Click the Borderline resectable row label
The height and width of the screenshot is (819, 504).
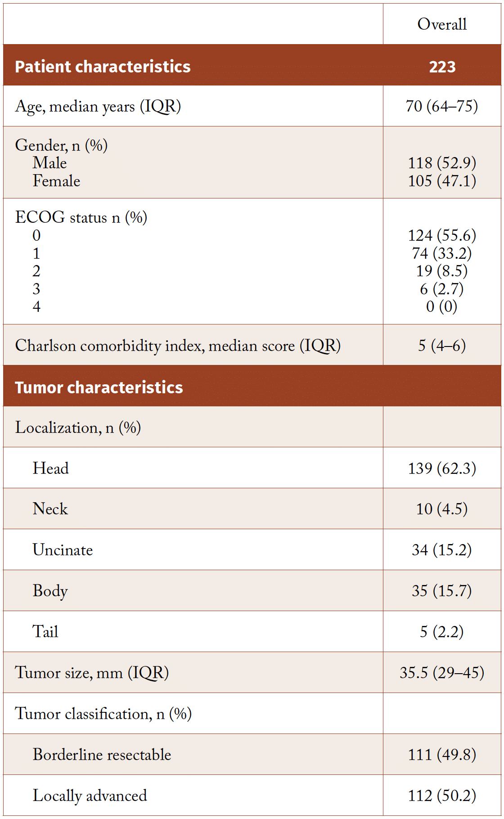(102, 755)
